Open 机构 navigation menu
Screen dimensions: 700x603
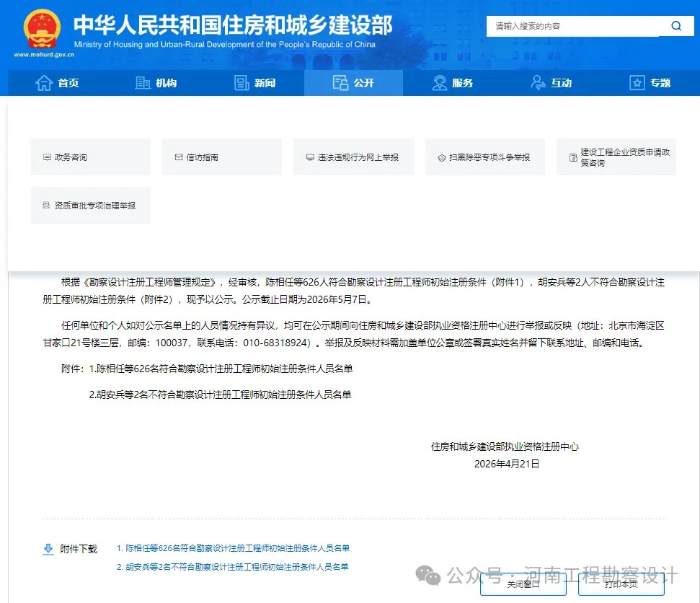pyautogui.click(x=156, y=83)
